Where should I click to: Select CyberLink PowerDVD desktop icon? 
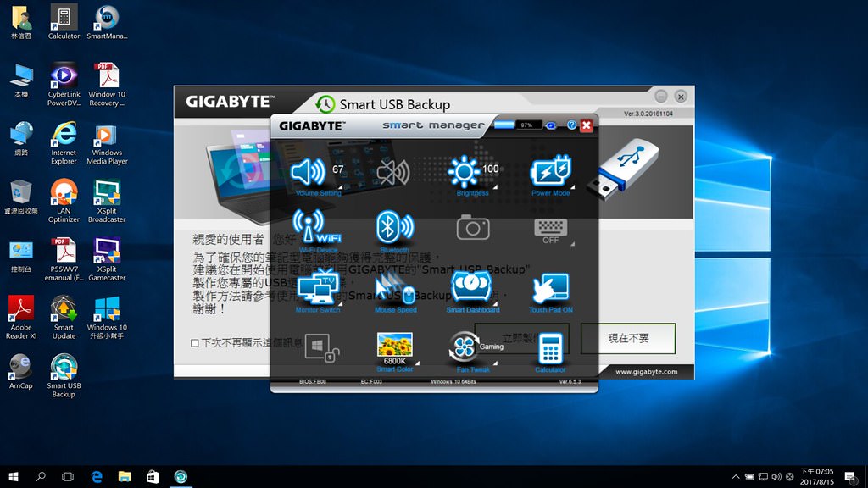pos(64,84)
